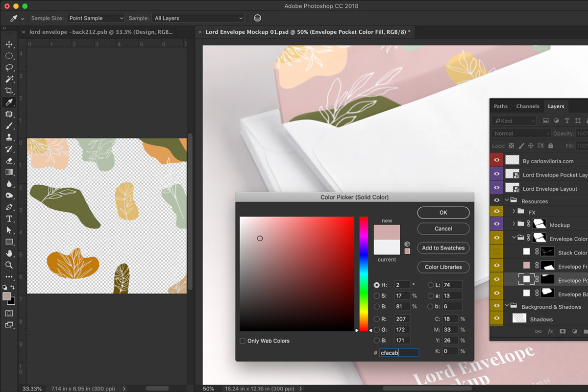The height and width of the screenshot is (392, 588).
Task: Enable the Only Web Colors checkbox
Action: (243, 341)
